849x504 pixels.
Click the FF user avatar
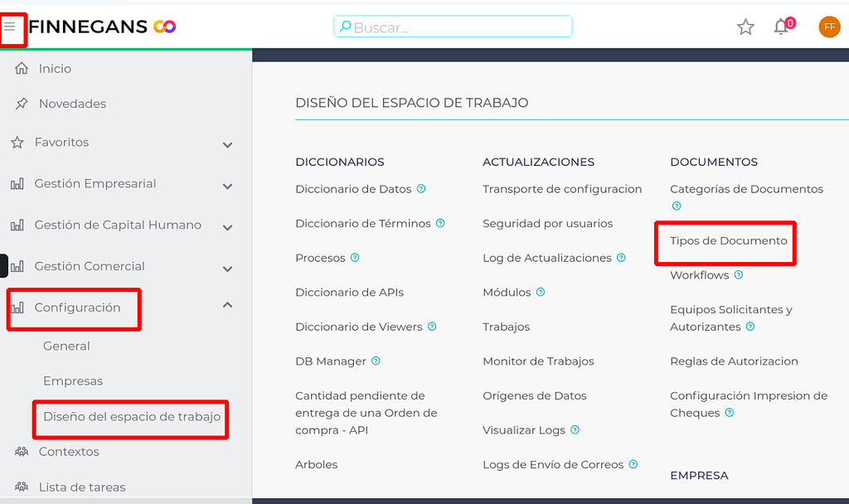point(829,27)
